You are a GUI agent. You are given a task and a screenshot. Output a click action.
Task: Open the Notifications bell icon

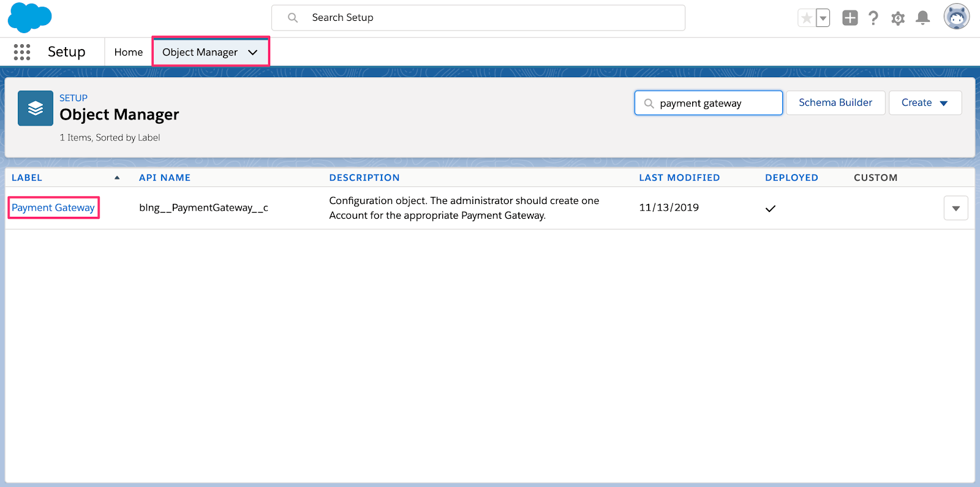pos(923,18)
